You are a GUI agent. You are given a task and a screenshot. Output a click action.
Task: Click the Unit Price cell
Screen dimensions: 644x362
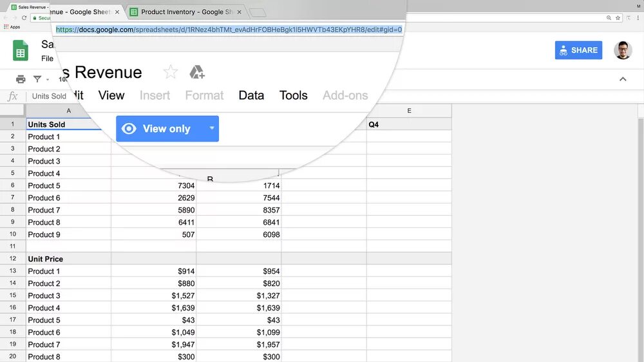[x=69, y=259]
